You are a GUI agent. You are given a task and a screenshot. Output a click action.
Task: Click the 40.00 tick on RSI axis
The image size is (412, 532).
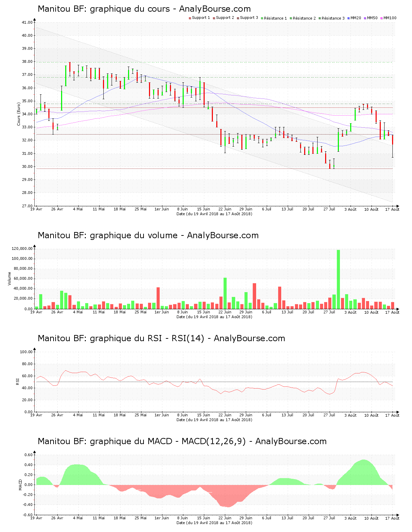click(27, 388)
